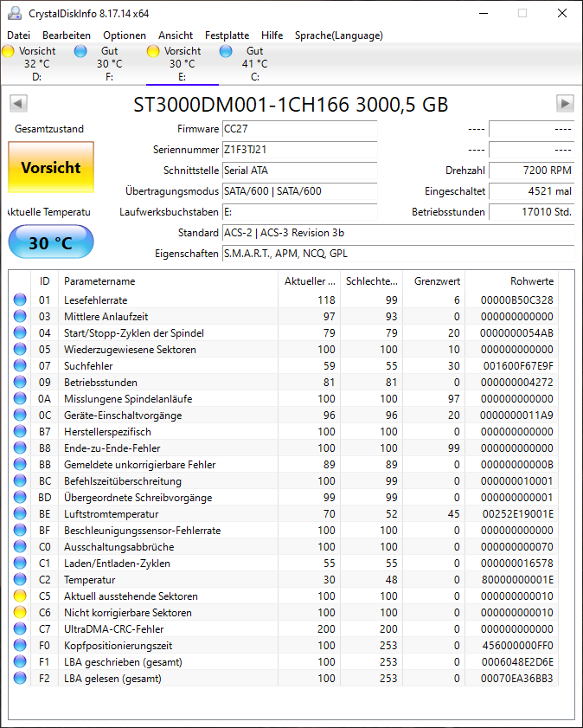This screenshot has height=728, width=583.
Task: Click raw value 00000B50C328
Action: pyautogui.click(x=516, y=300)
